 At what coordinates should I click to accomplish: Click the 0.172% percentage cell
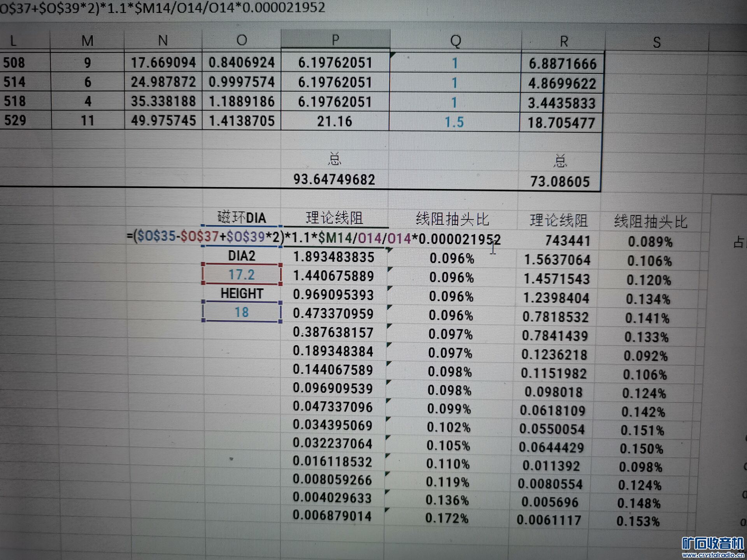pos(447,518)
